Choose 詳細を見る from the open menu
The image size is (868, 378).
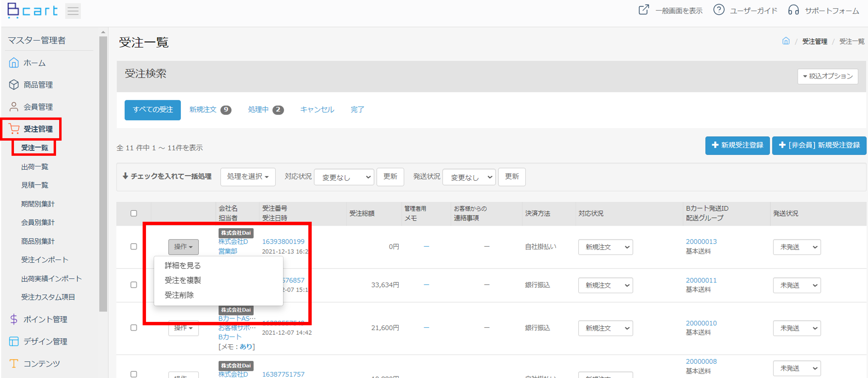tap(183, 266)
